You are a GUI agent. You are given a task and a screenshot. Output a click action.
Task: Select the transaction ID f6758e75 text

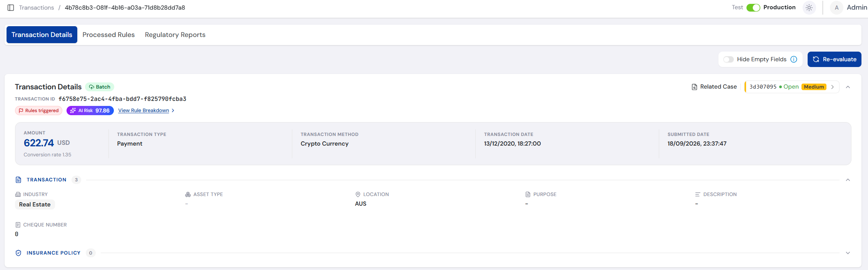(x=122, y=99)
